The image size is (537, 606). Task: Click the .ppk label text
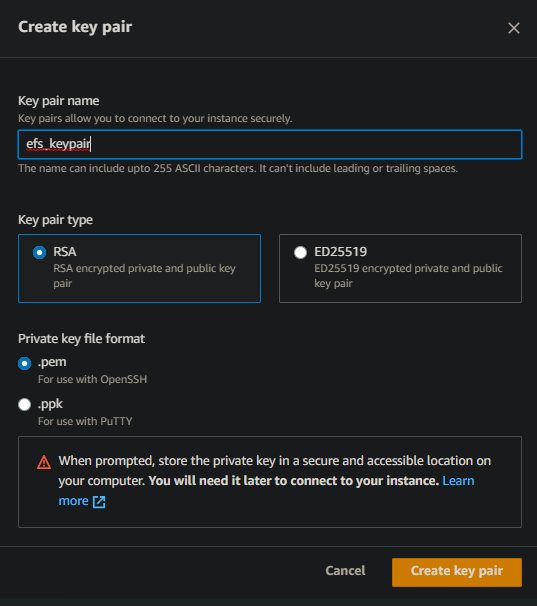pos(50,404)
